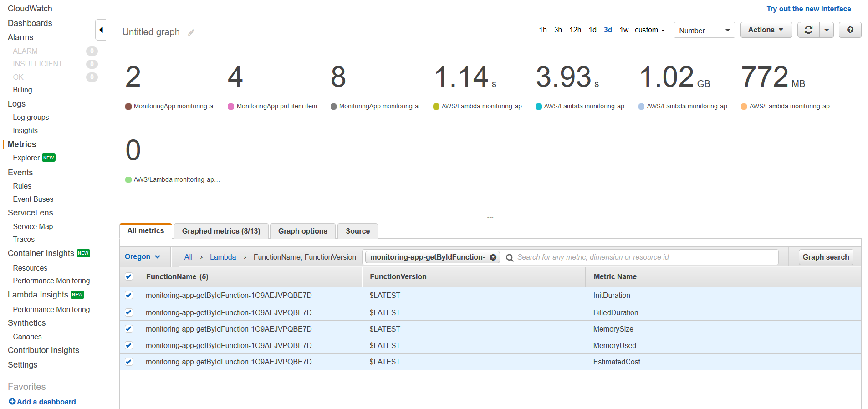
Task: Click the green AWS/Lambda legend swatch
Action: coord(128,180)
